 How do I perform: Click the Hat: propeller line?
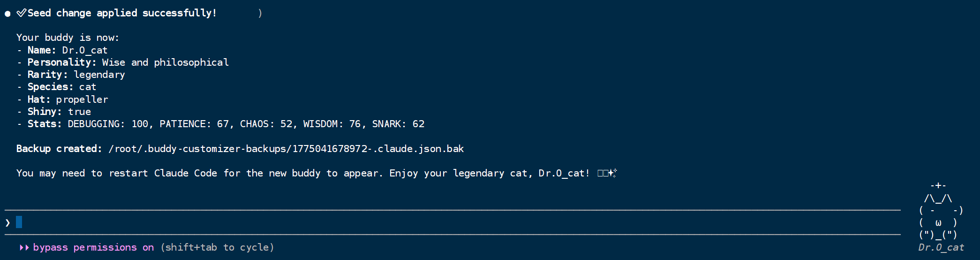pyautogui.click(x=68, y=99)
